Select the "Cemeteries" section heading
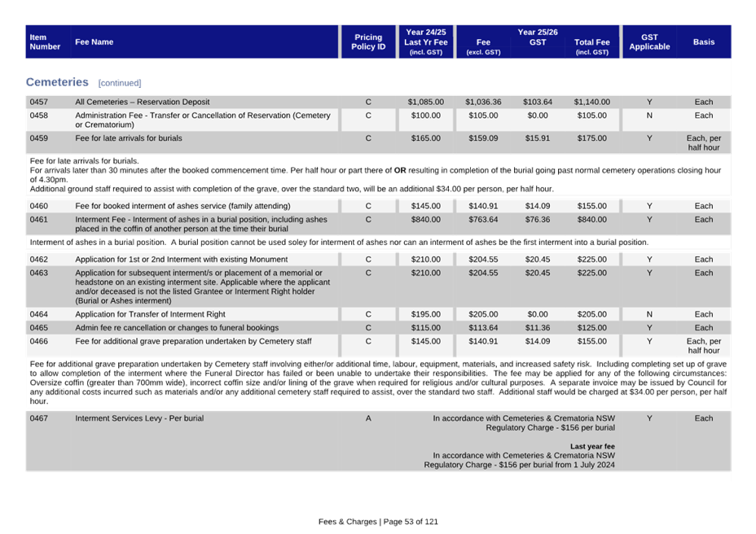 (57, 82)
